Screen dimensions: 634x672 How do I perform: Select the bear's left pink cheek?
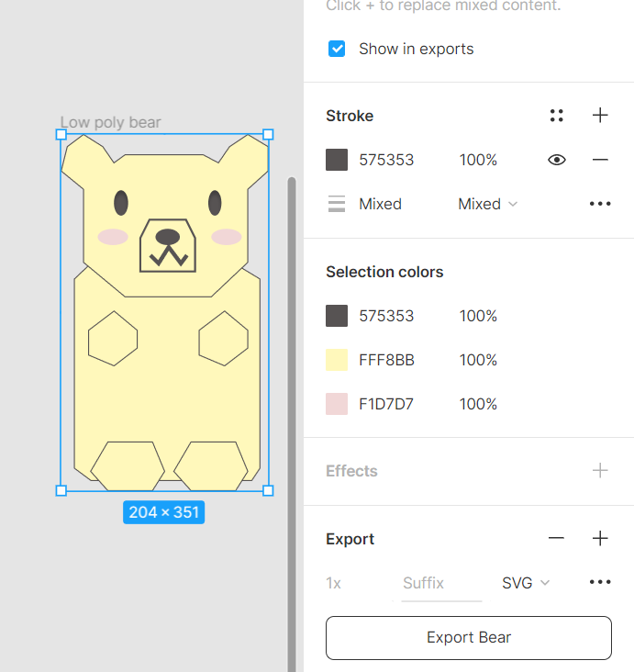(113, 237)
